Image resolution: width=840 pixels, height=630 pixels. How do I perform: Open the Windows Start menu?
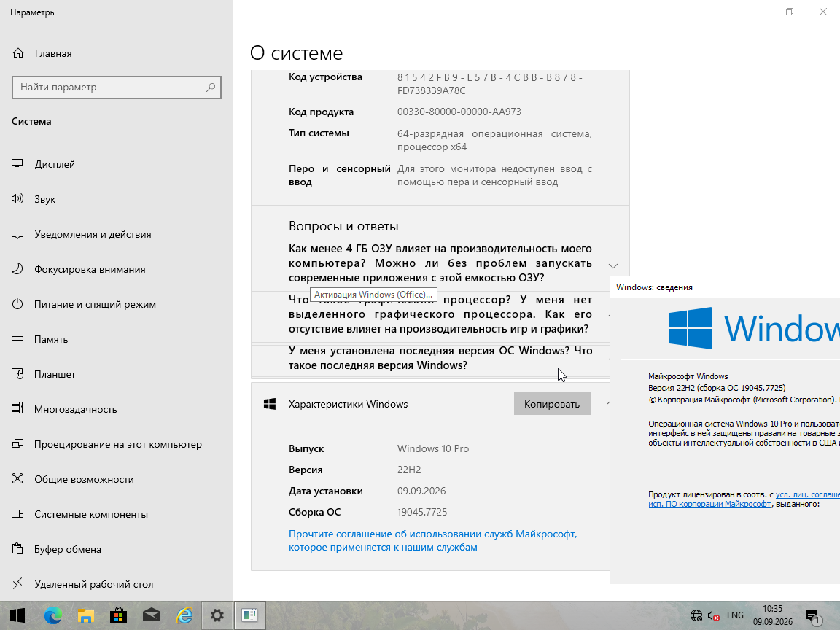point(17,615)
